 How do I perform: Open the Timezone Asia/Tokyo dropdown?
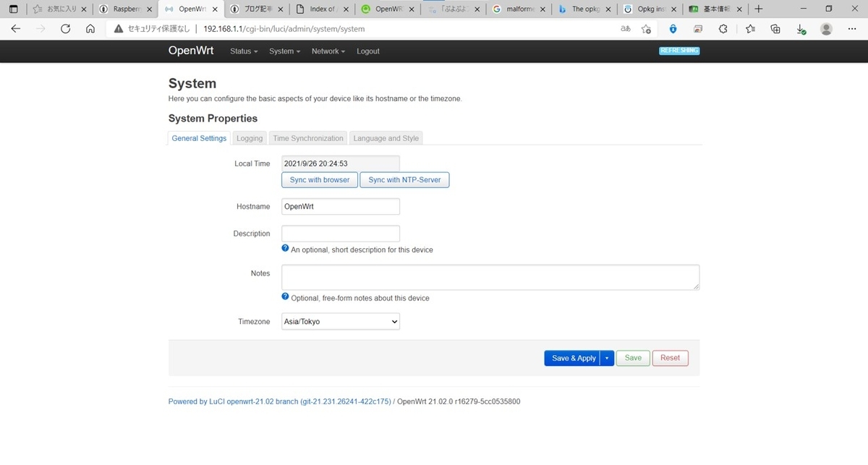pyautogui.click(x=341, y=321)
